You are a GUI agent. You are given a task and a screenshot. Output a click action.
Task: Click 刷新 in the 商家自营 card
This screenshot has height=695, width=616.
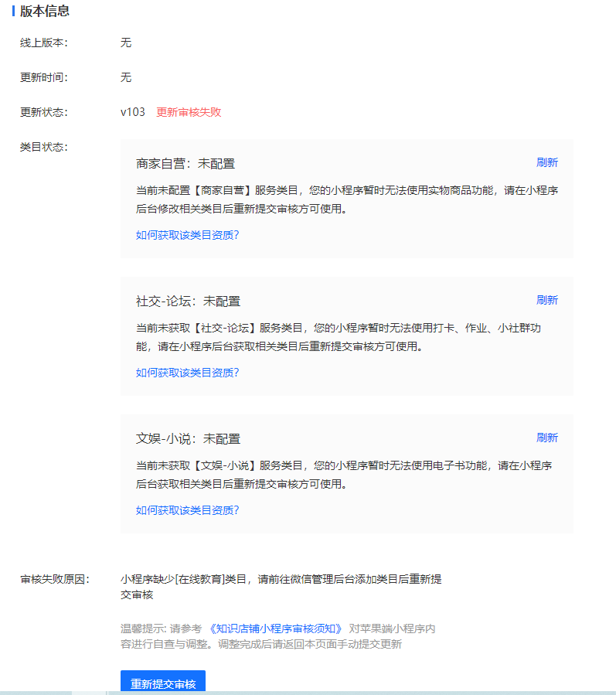click(547, 162)
